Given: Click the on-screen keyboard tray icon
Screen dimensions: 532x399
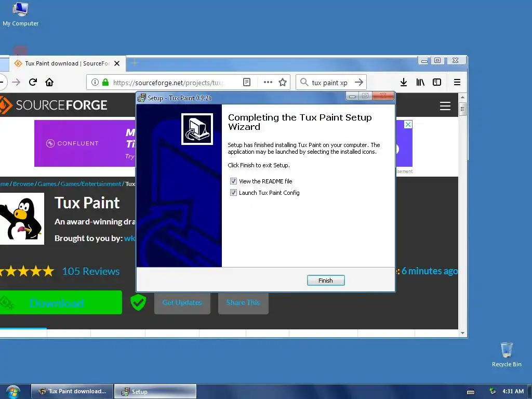Looking at the screenshot, I should pyautogui.click(x=471, y=392).
